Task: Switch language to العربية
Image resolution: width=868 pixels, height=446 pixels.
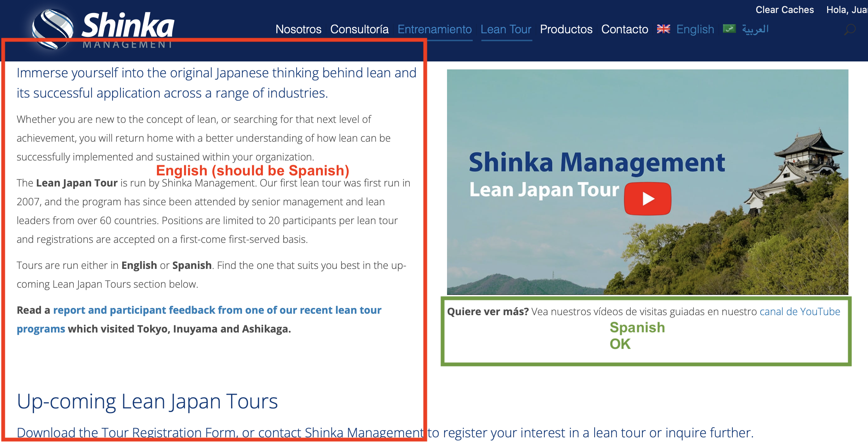Action: [755, 29]
